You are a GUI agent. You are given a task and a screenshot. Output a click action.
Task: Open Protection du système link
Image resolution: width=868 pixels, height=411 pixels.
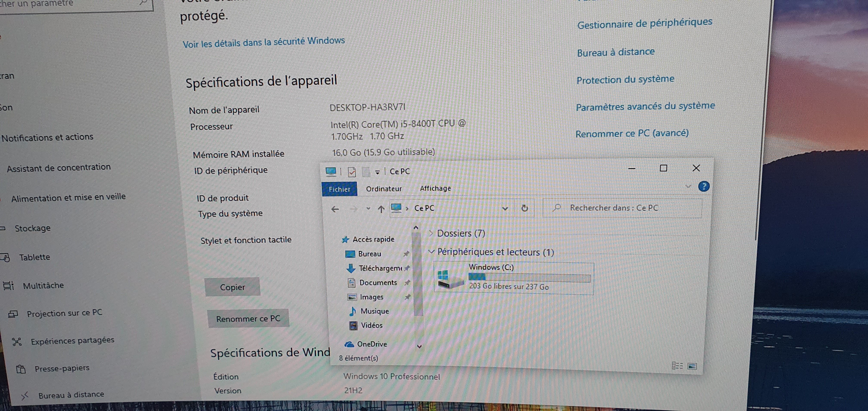pyautogui.click(x=625, y=79)
